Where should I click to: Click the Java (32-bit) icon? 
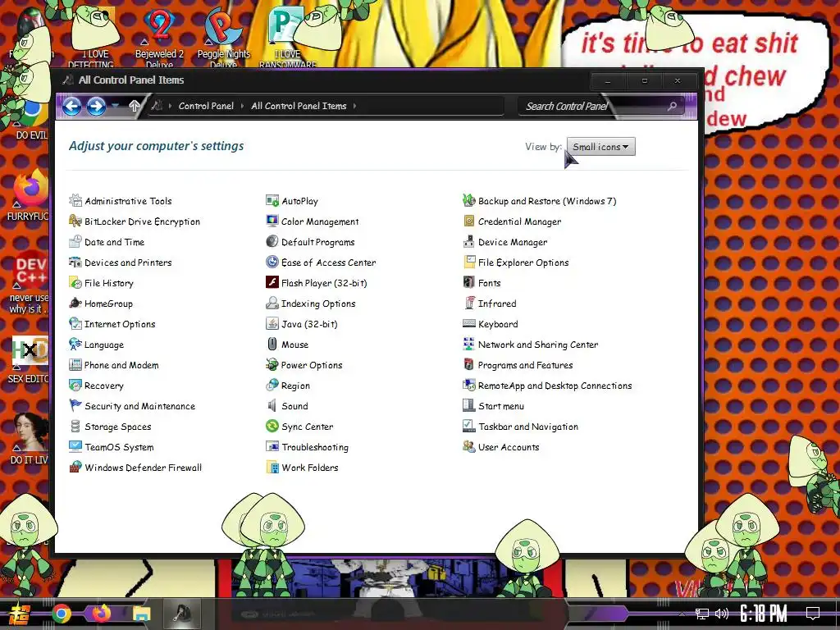272,324
